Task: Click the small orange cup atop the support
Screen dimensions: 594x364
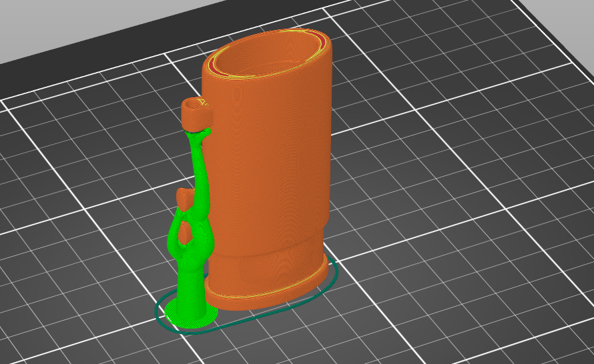Action: [x=197, y=113]
